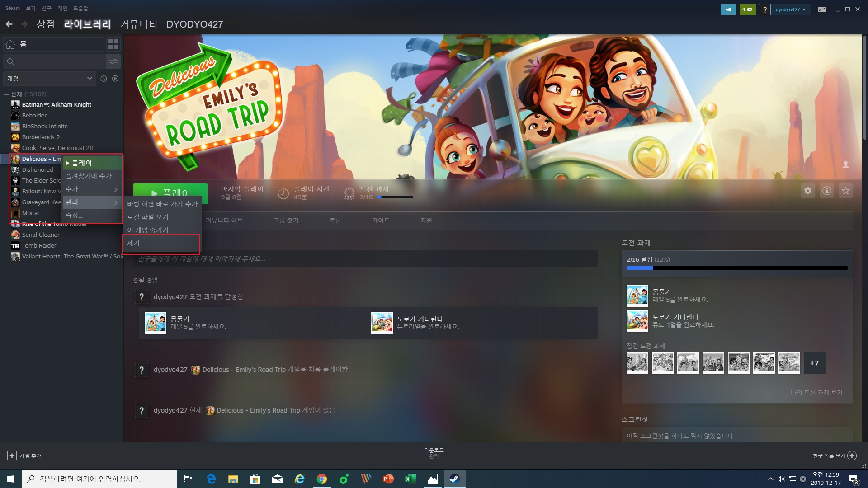
Task: Click the friends-who-play person icon
Action: coord(846,164)
